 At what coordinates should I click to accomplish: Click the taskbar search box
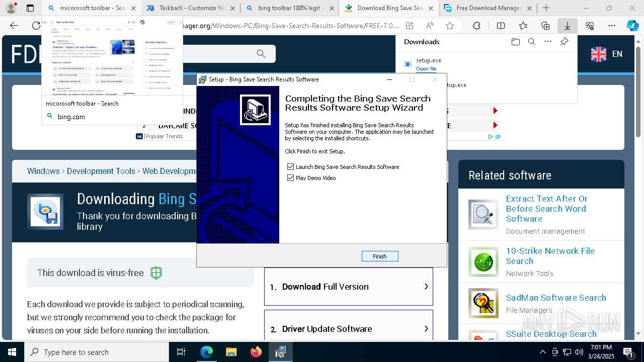pyautogui.click(x=97, y=352)
